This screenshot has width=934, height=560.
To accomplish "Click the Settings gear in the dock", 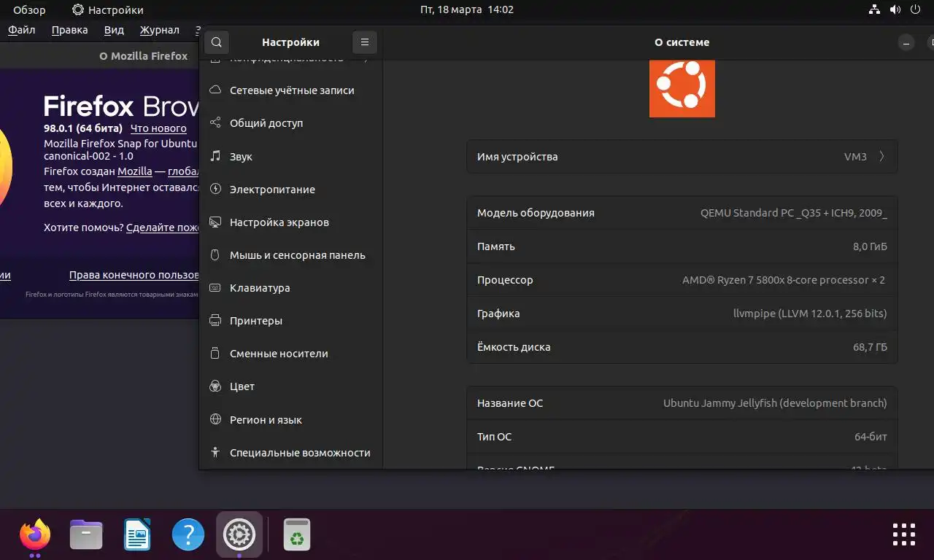I will click(x=239, y=535).
